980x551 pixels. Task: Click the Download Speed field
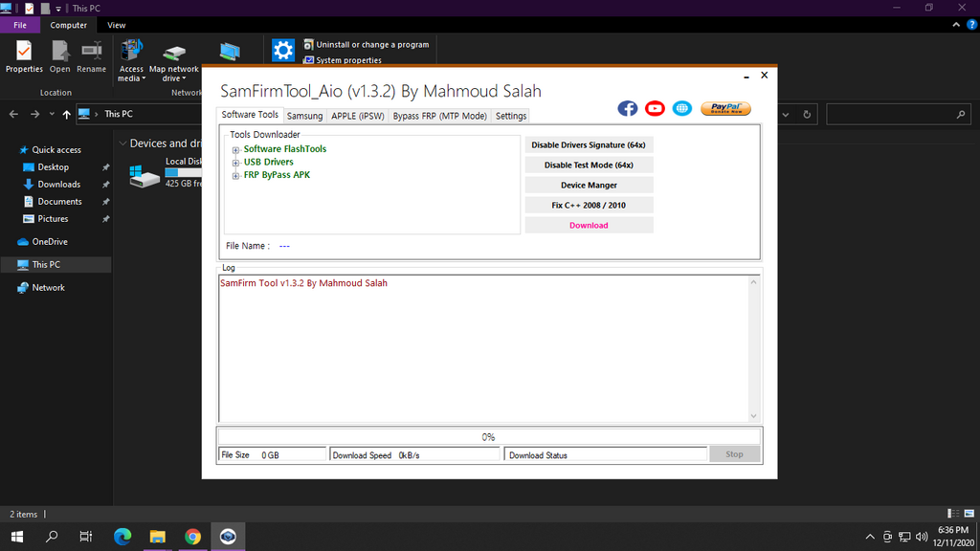414,454
